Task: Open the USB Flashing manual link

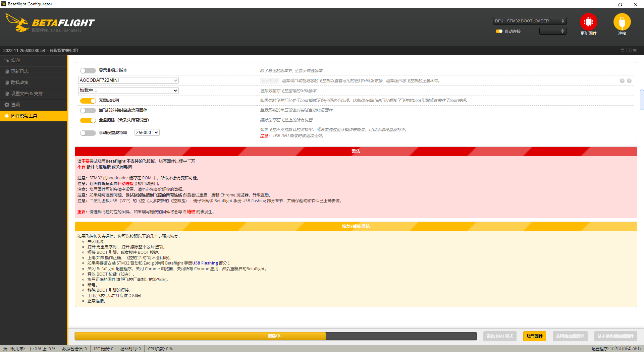Action: pos(205,263)
